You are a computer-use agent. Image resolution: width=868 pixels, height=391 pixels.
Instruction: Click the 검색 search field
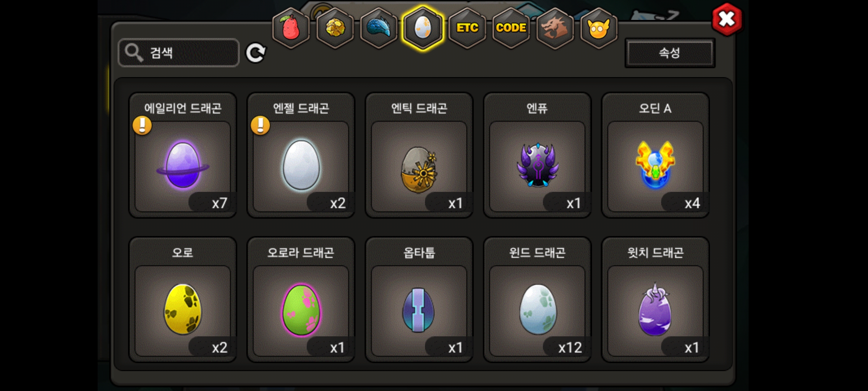179,53
